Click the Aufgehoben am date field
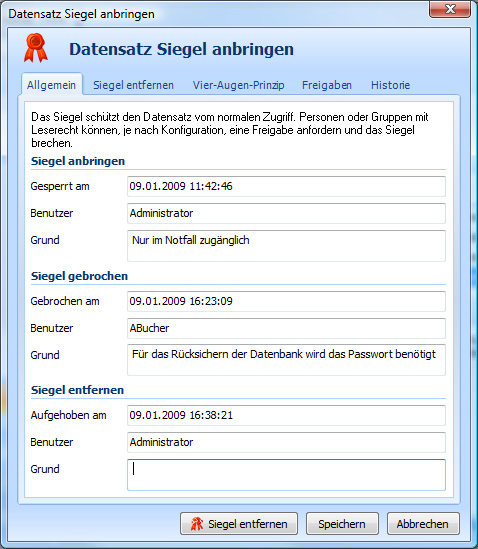 coord(286,415)
